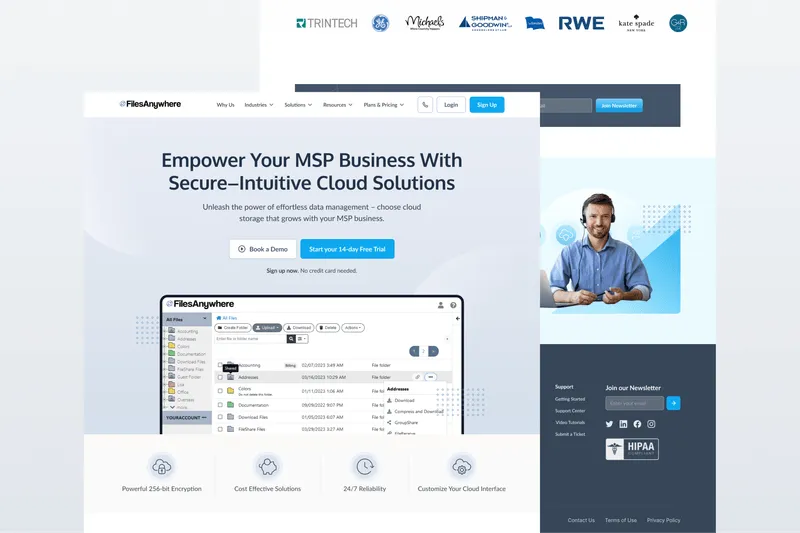Image resolution: width=800 pixels, height=533 pixels.
Task: Click the Michaels logo
Action: point(424,22)
